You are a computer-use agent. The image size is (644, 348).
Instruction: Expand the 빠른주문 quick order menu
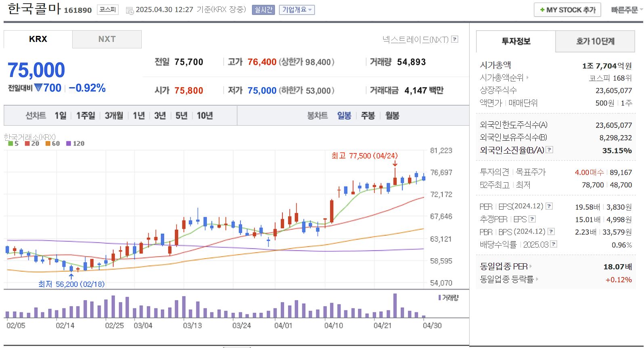coord(627,10)
